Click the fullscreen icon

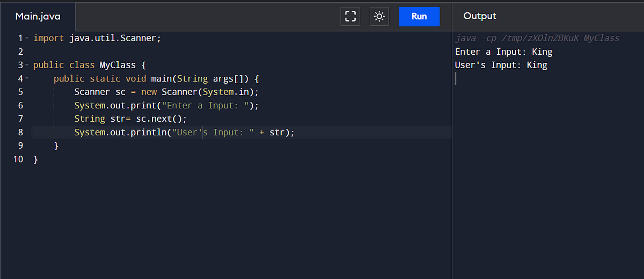point(350,17)
